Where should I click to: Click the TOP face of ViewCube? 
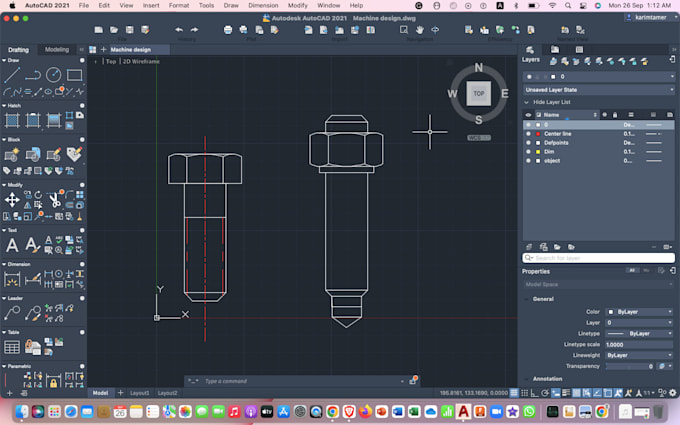(479, 93)
